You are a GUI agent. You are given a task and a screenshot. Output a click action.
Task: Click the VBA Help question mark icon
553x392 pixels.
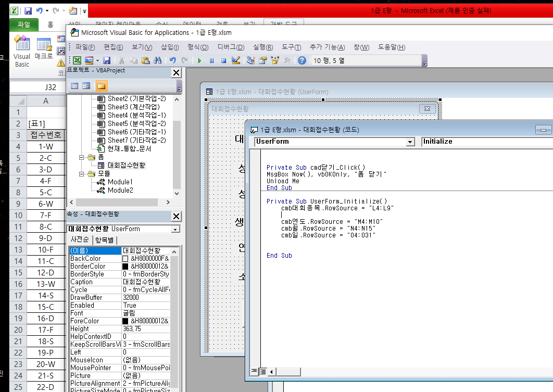tap(302, 60)
